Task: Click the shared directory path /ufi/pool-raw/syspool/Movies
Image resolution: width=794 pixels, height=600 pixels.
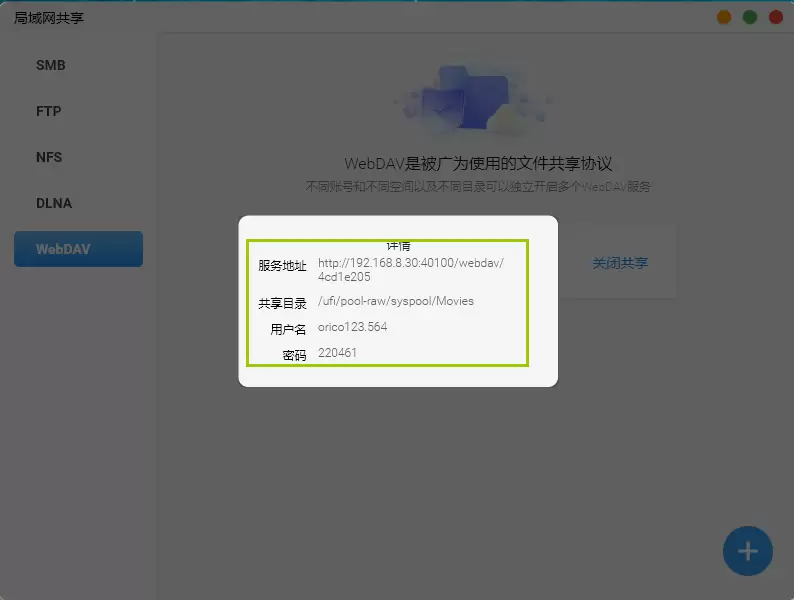Action: 396,301
